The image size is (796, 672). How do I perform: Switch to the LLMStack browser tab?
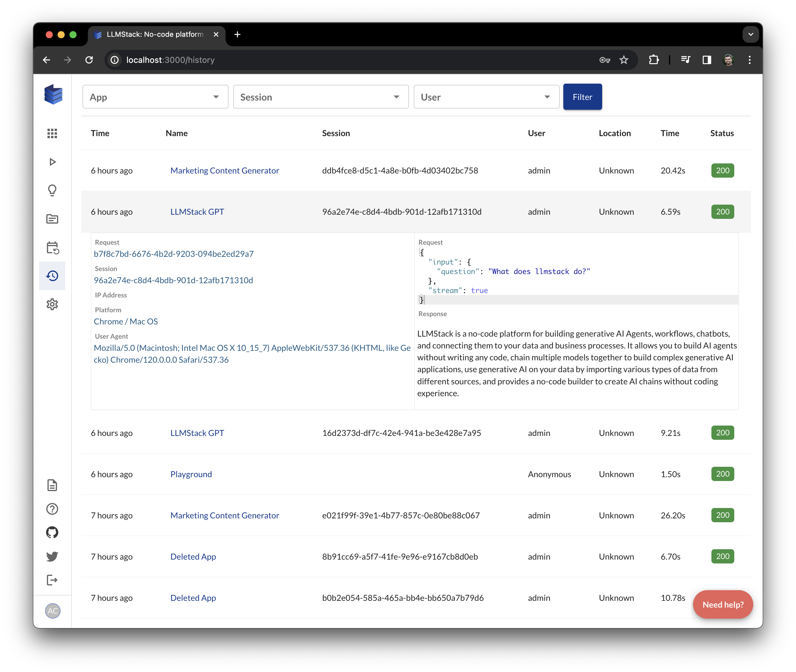coord(155,34)
